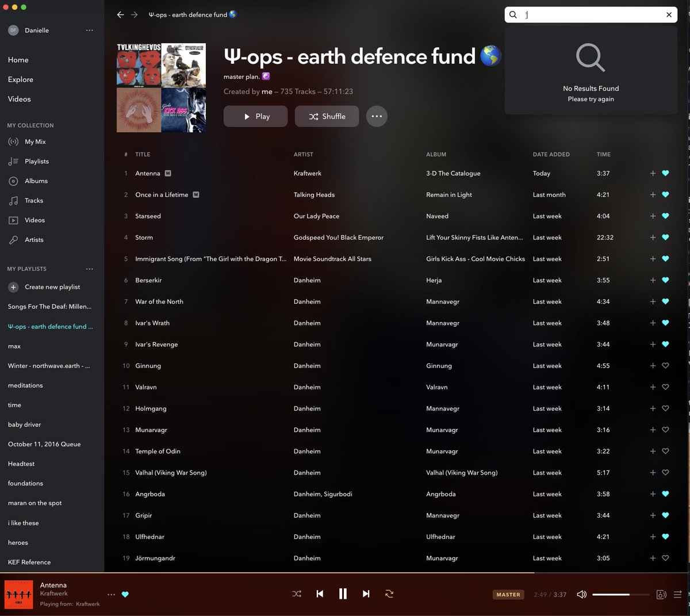Click the Artists microphone icon
Image resolution: width=690 pixels, height=616 pixels.
(13, 240)
